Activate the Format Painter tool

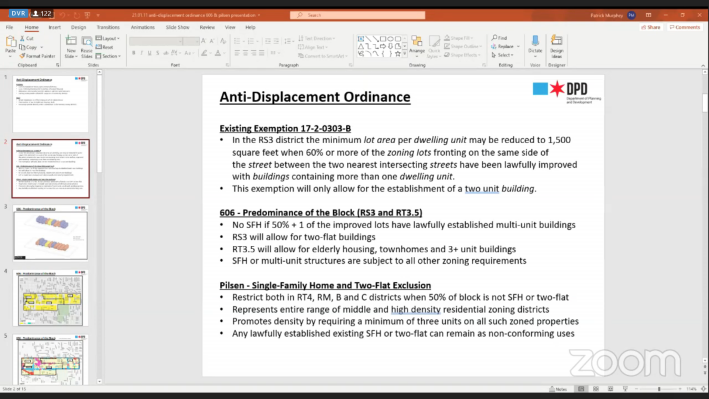tap(37, 56)
